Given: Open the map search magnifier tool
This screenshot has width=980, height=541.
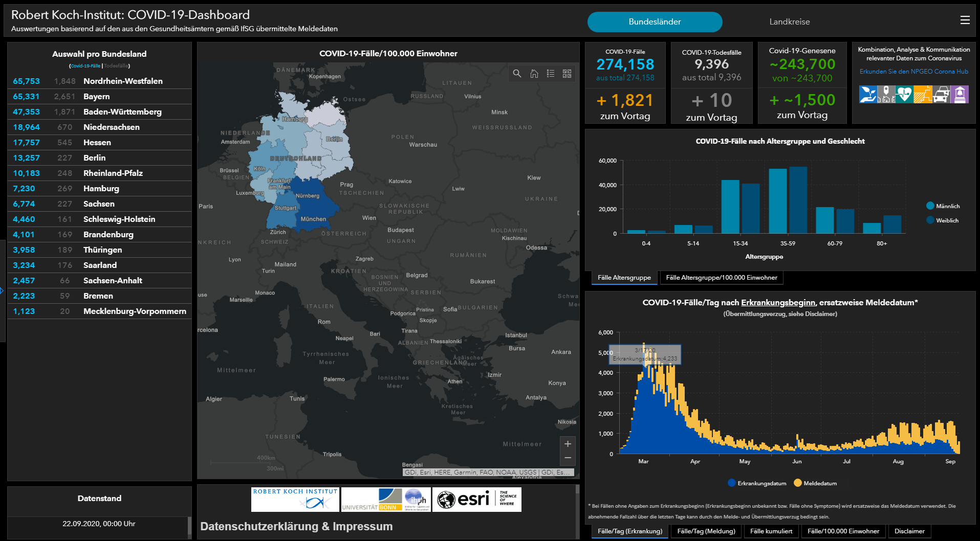Looking at the screenshot, I should (517, 74).
